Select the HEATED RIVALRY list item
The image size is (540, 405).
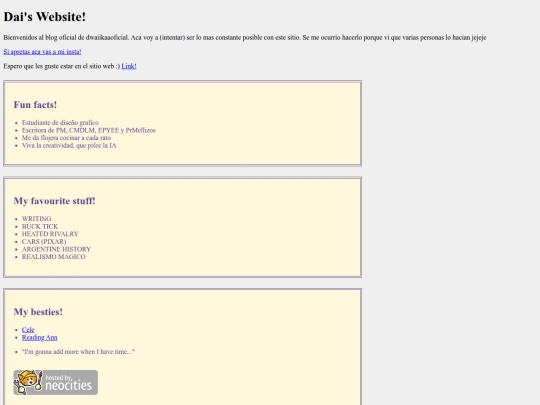pos(50,234)
